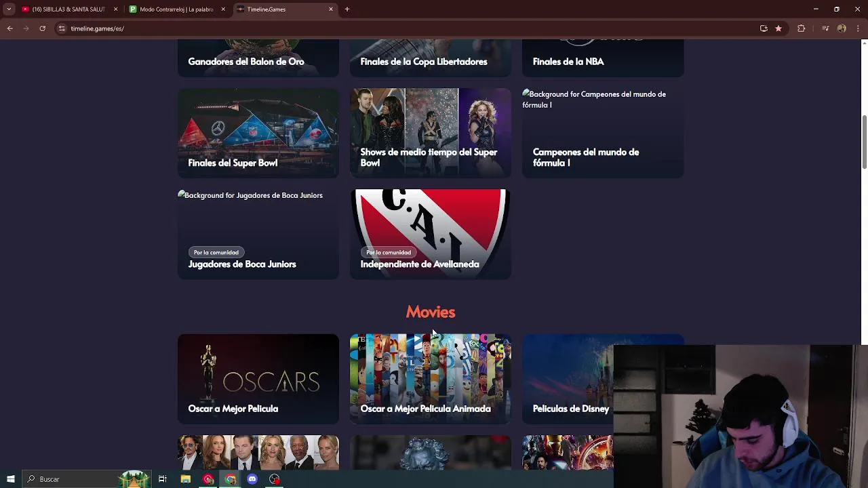View site information icon in address bar
This screenshot has width=868, height=488.
coord(62,28)
